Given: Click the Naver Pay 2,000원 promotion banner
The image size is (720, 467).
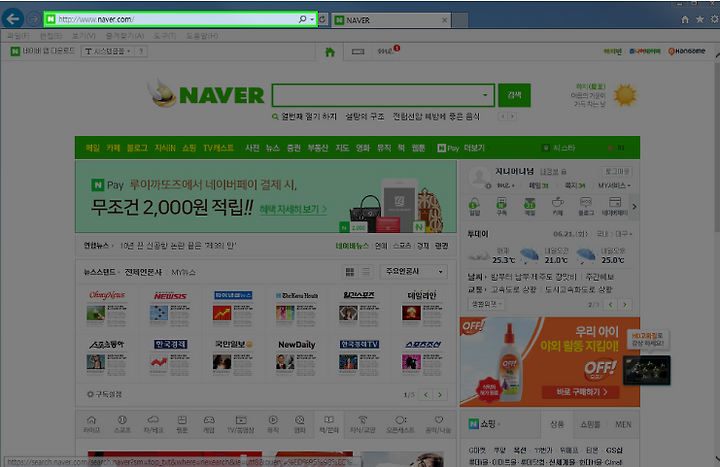Looking at the screenshot, I should [266, 197].
